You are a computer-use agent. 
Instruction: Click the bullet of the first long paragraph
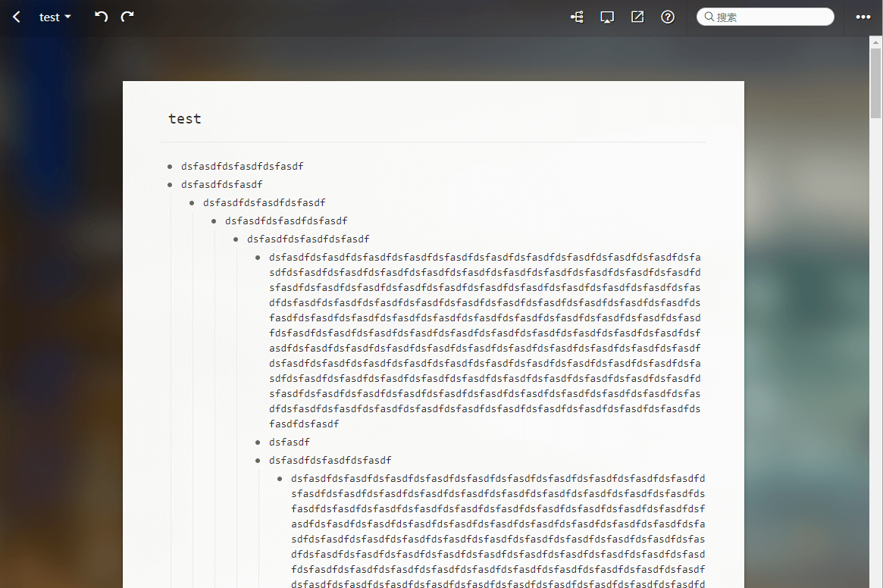pos(258,257)
